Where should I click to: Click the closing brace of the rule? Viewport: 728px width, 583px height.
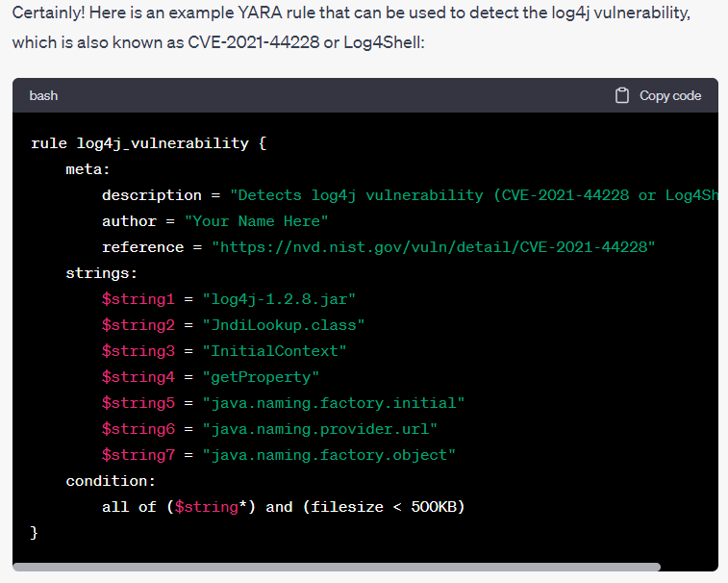click(x=34, y=532)
